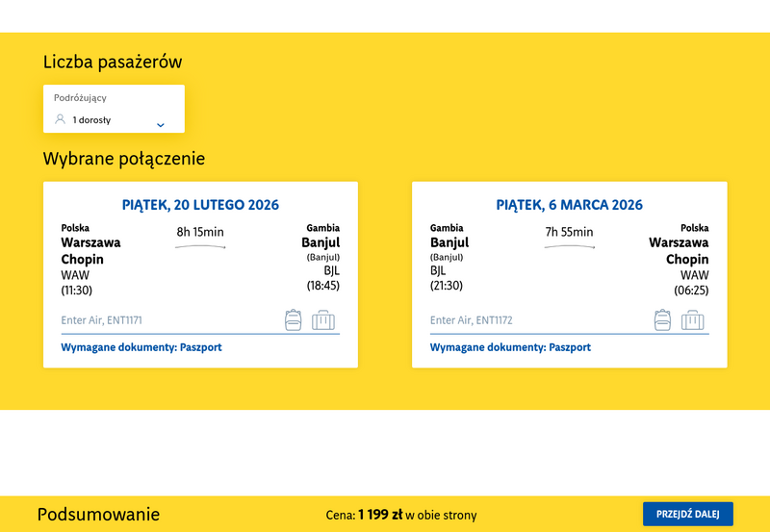
Task: Click the suitcase icon on the ENT1171 flight
Action: [x=323, y=319]
